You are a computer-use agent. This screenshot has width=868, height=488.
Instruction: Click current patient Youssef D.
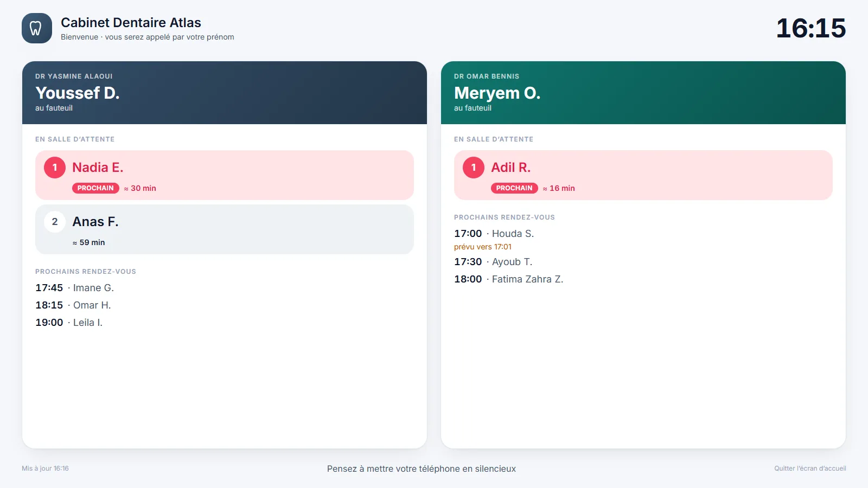(x=78, y=93)
